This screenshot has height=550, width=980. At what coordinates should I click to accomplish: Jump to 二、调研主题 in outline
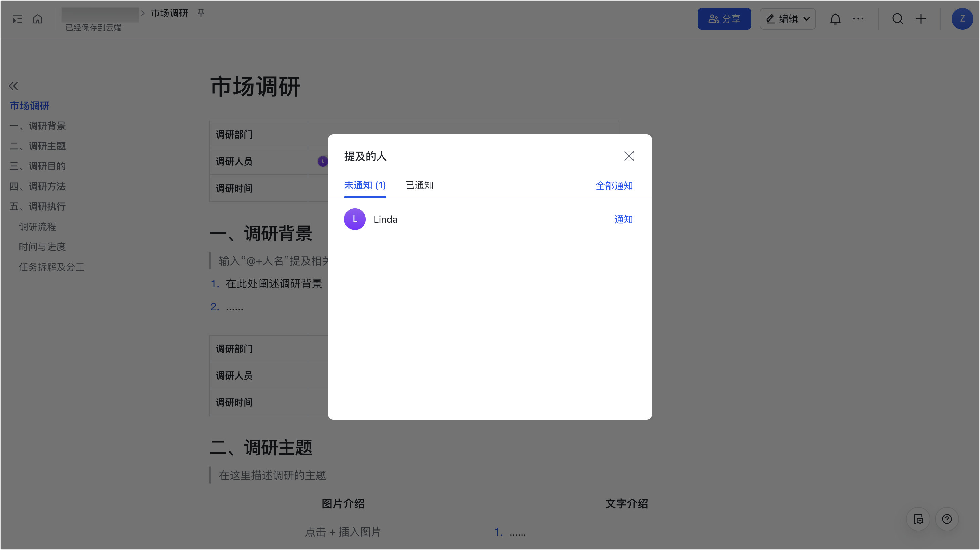click(x=37, y=146)
